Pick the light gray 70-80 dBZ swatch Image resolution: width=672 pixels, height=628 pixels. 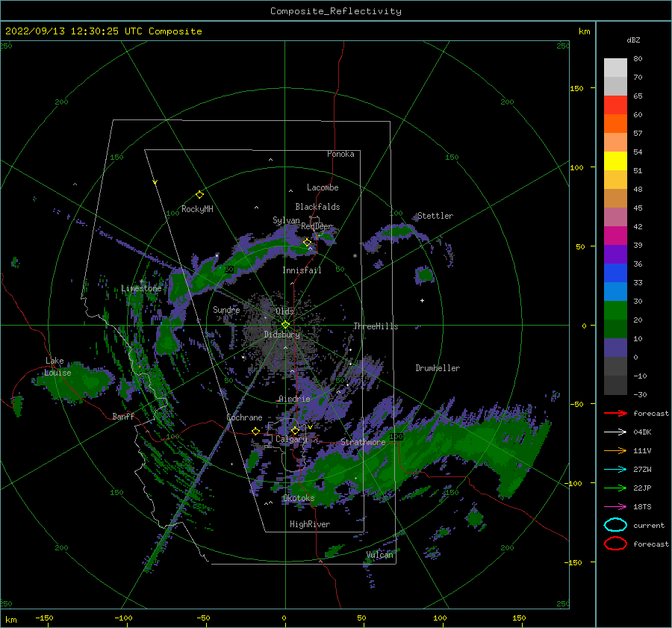[615, 68]
